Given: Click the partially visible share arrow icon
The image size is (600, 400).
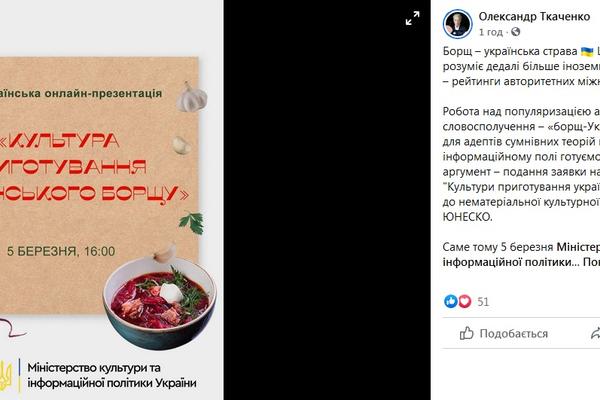Looking at the screenshot, I should [x=595, y=333].
